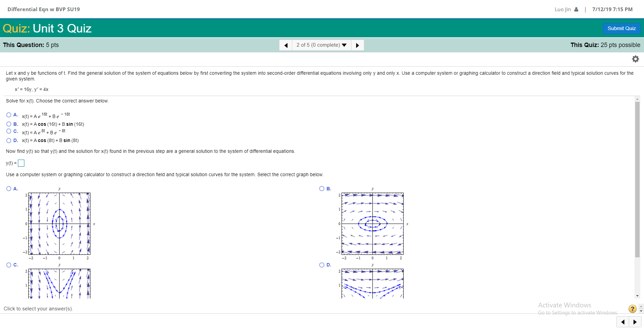Click the 'This Quiz: 25 pts possible' text
Viewport: 644px width, 330px height.
click(x=605, y=45)
